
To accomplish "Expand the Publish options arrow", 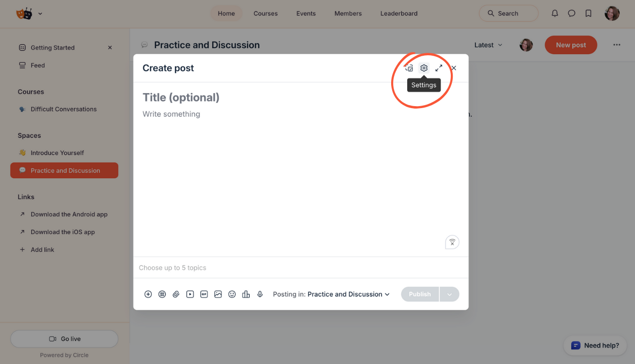I will (449, 294).
